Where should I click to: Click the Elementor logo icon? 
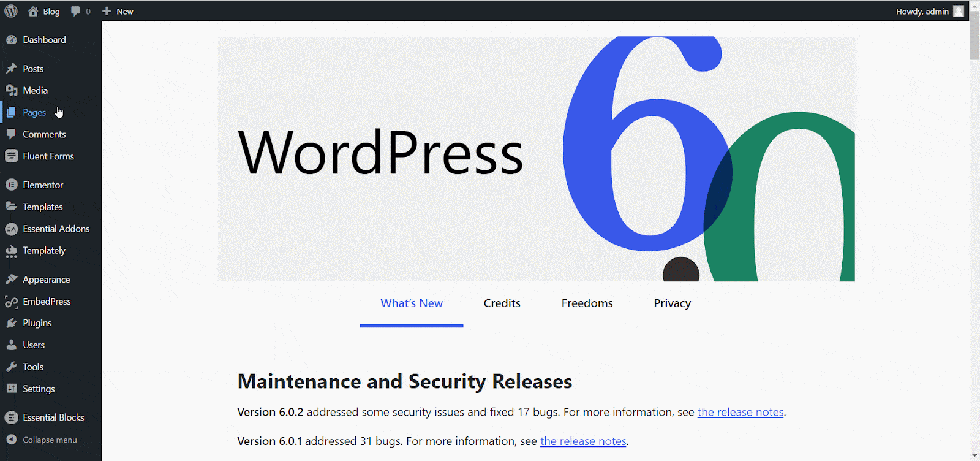point(11,185)
